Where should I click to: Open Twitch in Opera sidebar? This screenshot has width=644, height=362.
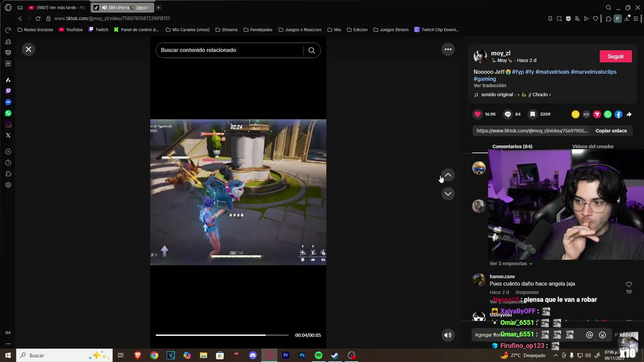pyautogui.click(x=8, y=91)
